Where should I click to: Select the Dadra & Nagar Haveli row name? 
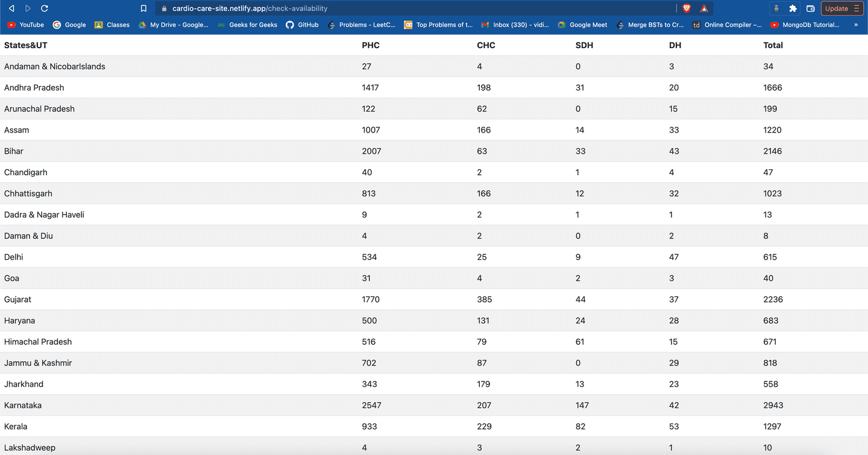[44, 215]
